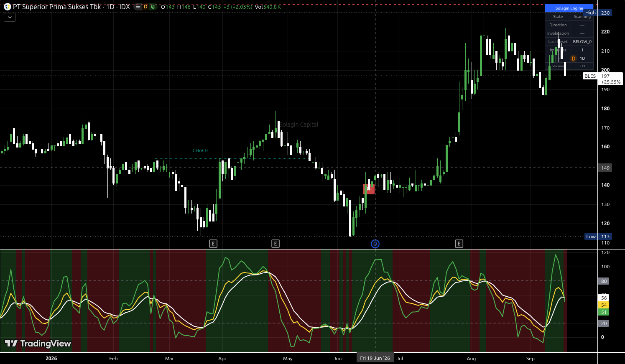Click the 80 overbought level label
This screenshot has height=364, width=625.
click(x=604, y=281)
